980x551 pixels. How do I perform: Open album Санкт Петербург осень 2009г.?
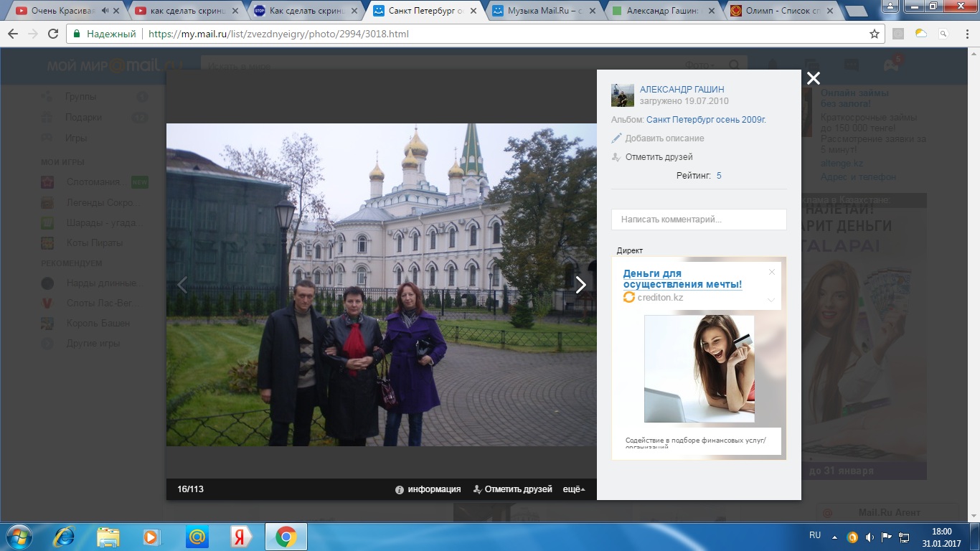(706, 120)
